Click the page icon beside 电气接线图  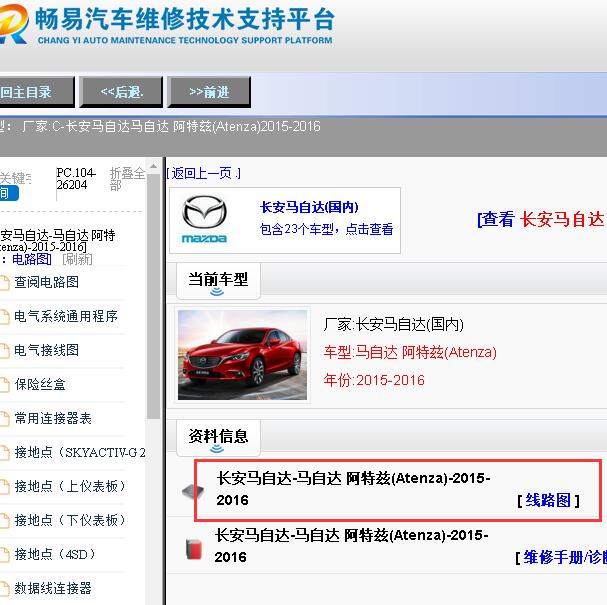(x=4, y=351)
